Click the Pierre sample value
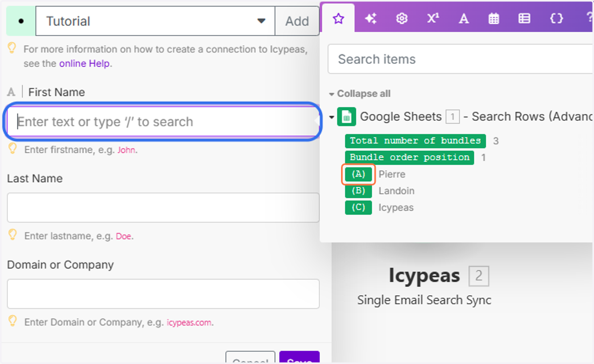Image resolution: width=594 pixels, height=364 pixels. tap(392, 174)
